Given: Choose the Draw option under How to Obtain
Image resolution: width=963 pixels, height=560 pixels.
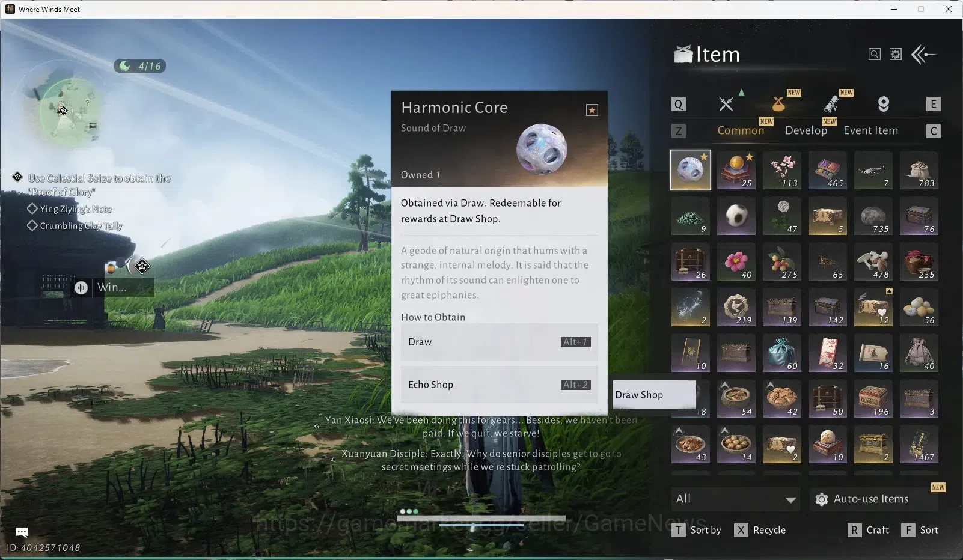Looking at the screenshot, I should [x=500, y=342].
